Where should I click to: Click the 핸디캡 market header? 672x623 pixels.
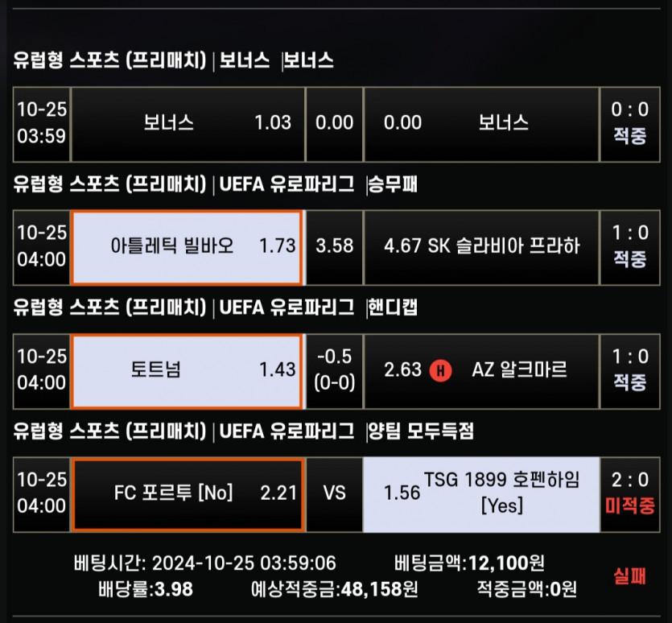[x=392, y=307]
